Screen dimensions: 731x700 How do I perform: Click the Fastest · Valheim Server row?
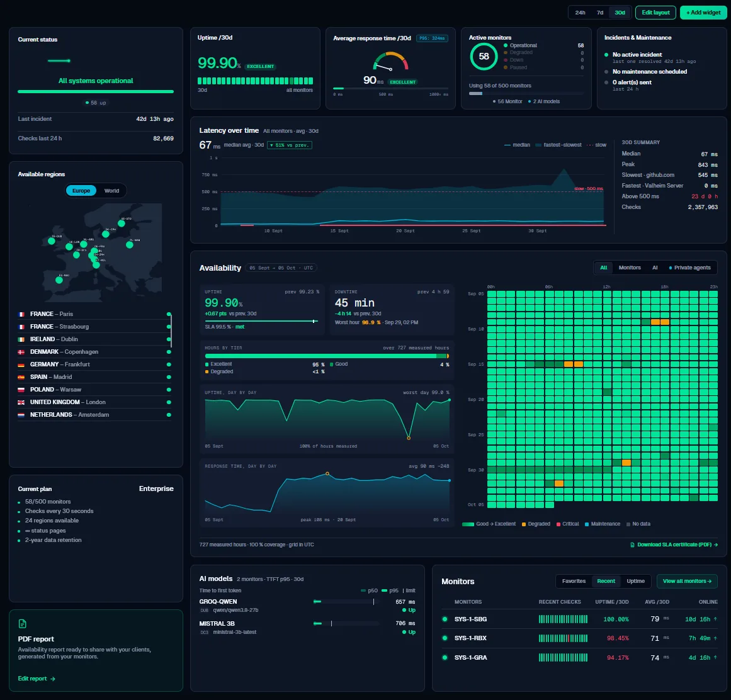pyautogui.click(x=669, y=186)
